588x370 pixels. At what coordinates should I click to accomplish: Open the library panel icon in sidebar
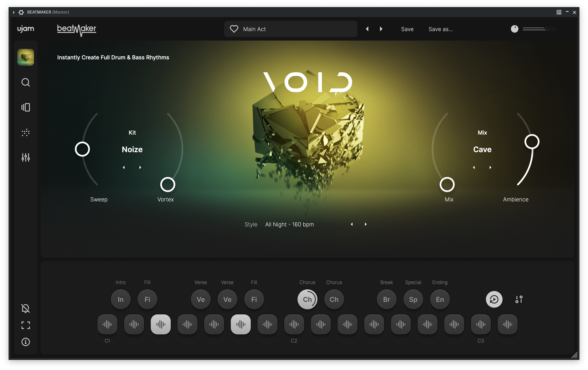(x=26, y=107)
